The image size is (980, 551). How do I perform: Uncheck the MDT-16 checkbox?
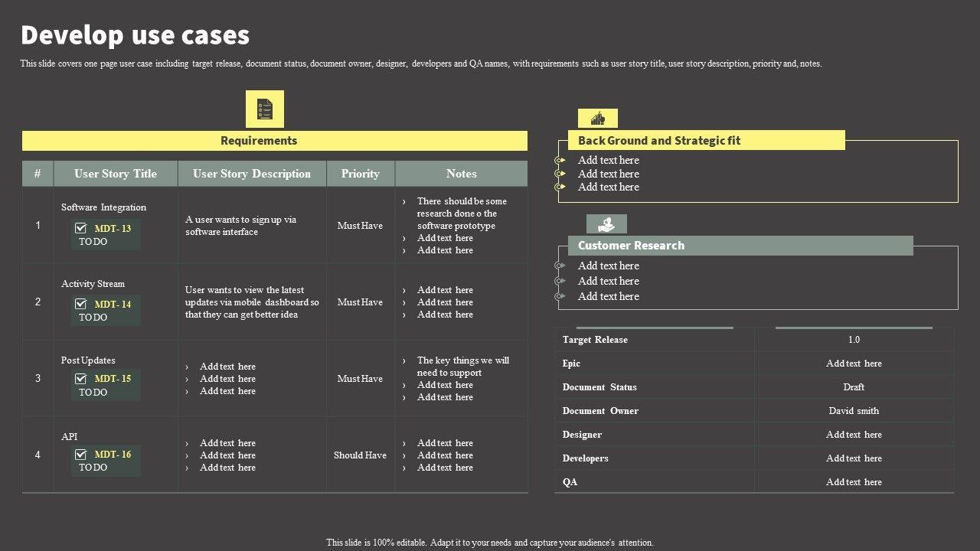(x=80, y=454)
